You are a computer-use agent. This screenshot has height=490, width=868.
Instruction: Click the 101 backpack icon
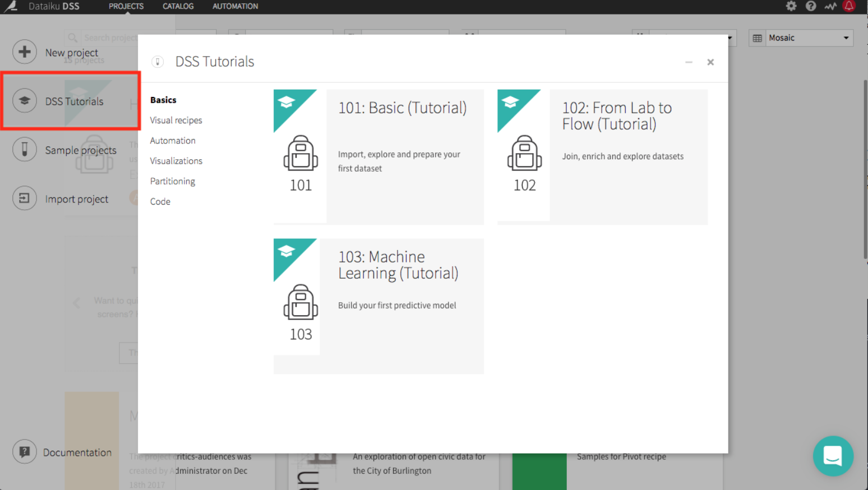point(301,153)
